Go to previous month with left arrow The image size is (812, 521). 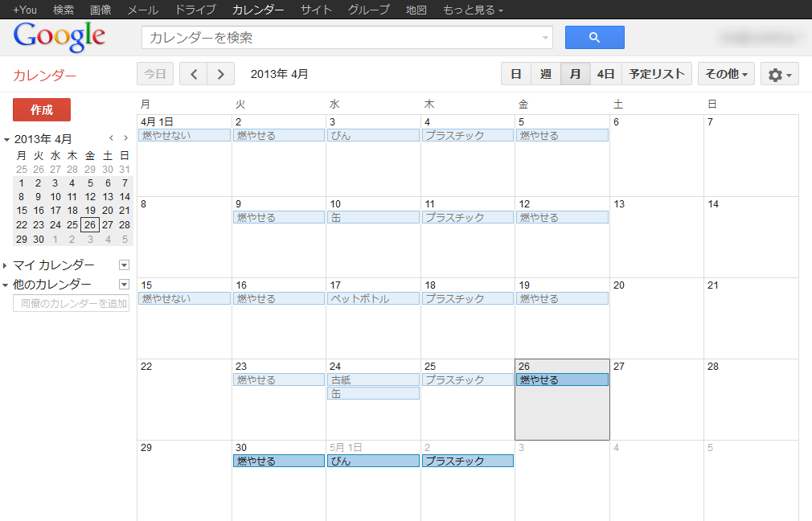coord(193,74)
